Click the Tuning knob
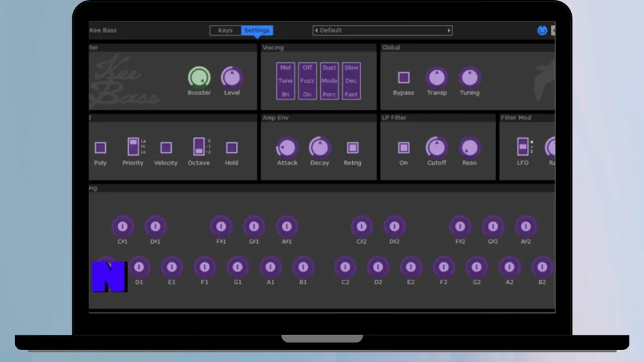 (x=469, y=77)
